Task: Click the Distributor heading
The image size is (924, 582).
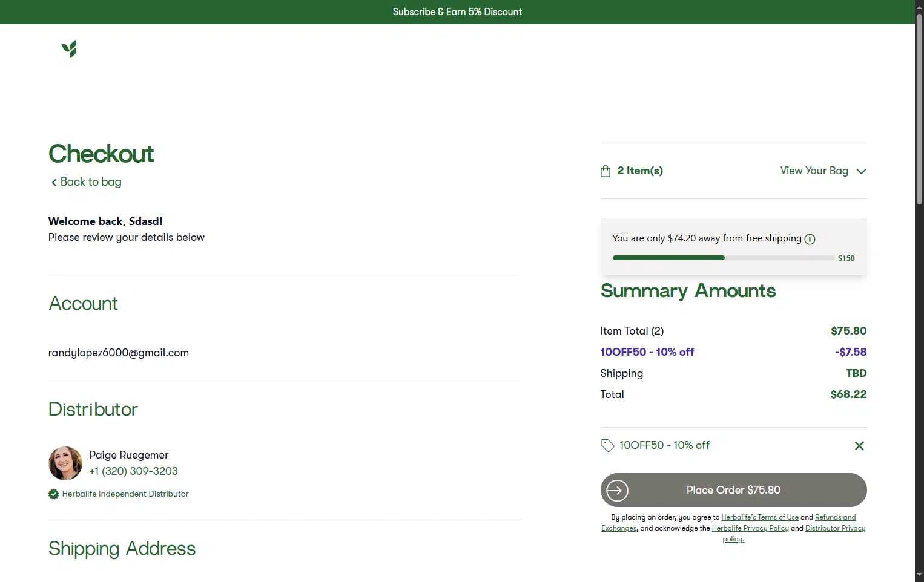Action: pos(93,410)
